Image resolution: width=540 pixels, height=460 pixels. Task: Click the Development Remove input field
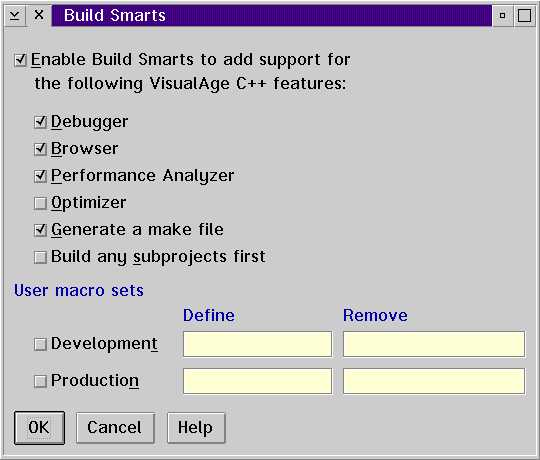point(434,344)
